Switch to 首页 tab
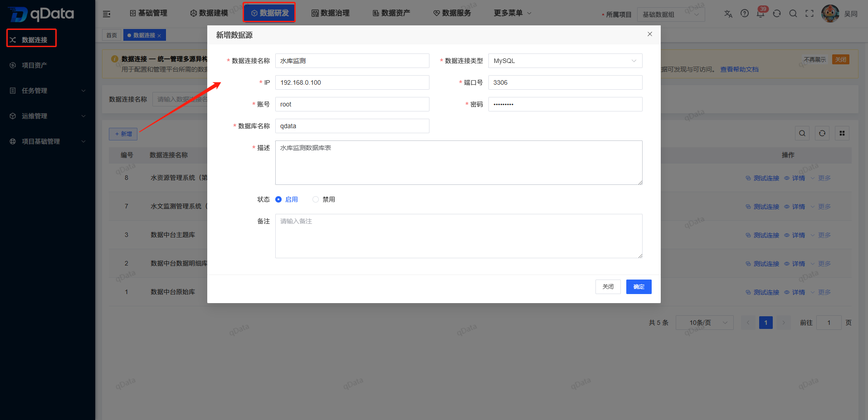The height and width of the screenshot is (420, 868). (112, 35)
